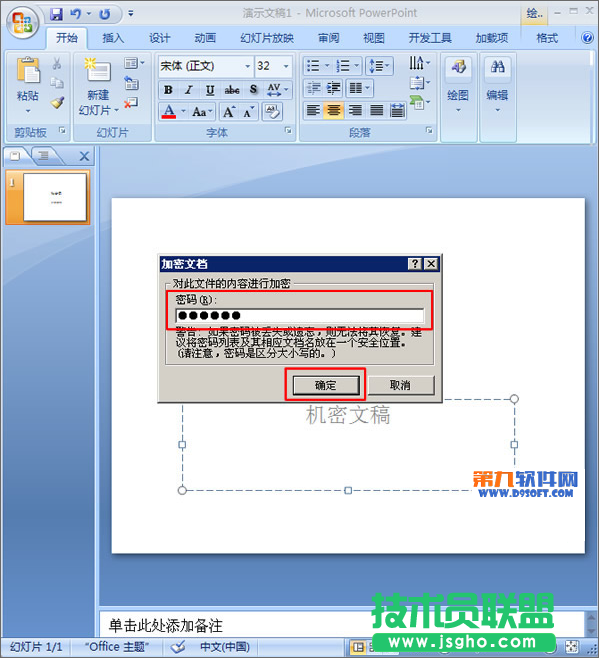
Task: Clear all formatting icon
Action: [x=272, y=112]
